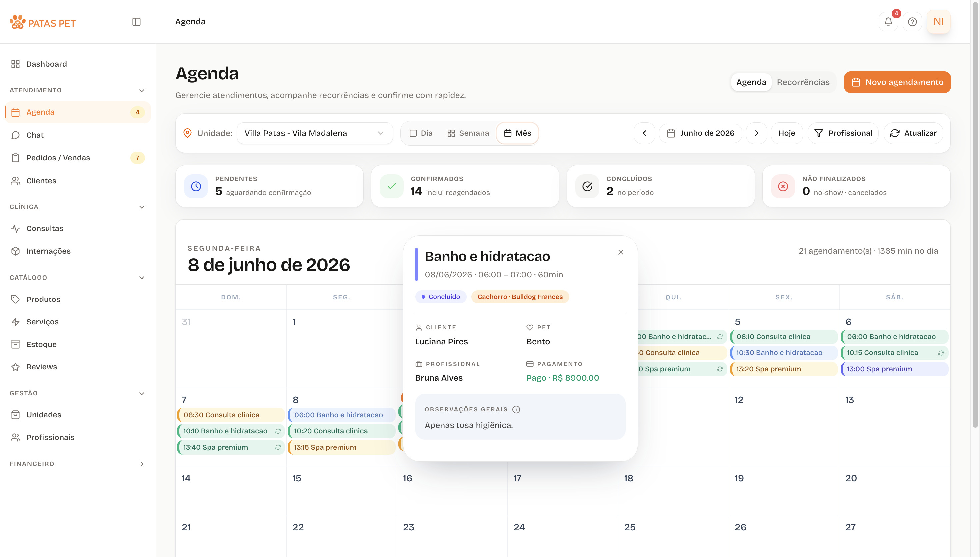Open Pedidos / Vendas page
Viewport: 980px width, 557px height.
point(78,158)
